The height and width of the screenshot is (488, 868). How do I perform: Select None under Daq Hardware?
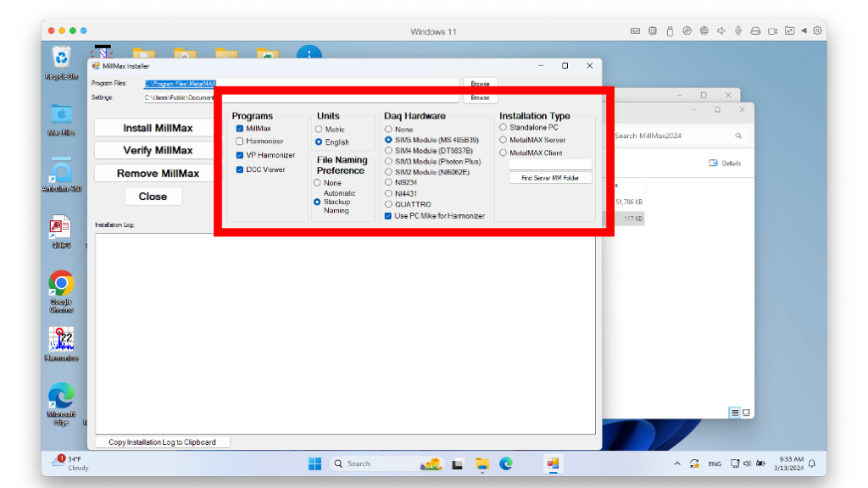pyautogui.click(x=388, y=129)
